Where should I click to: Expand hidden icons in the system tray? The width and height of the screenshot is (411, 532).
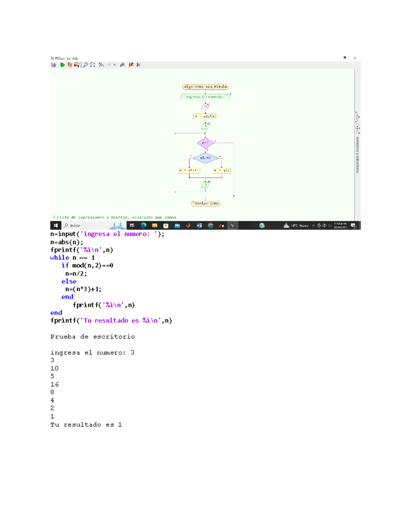(x=313, y=225)
